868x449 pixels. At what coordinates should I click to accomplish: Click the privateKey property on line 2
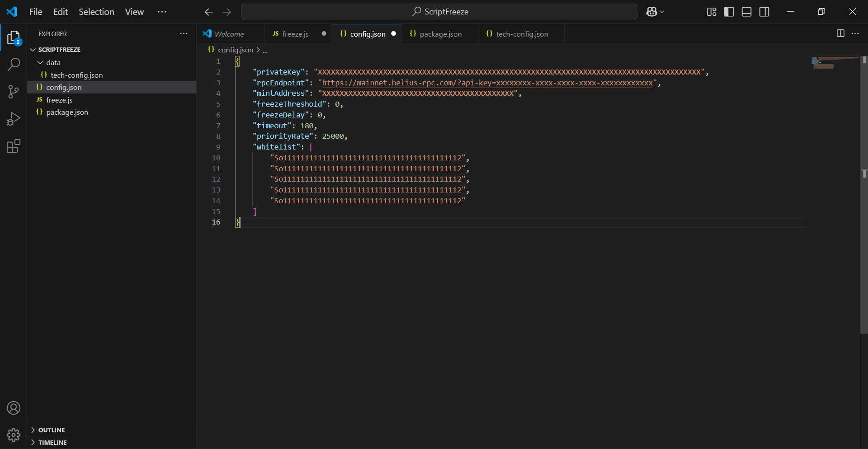point(280,72)
